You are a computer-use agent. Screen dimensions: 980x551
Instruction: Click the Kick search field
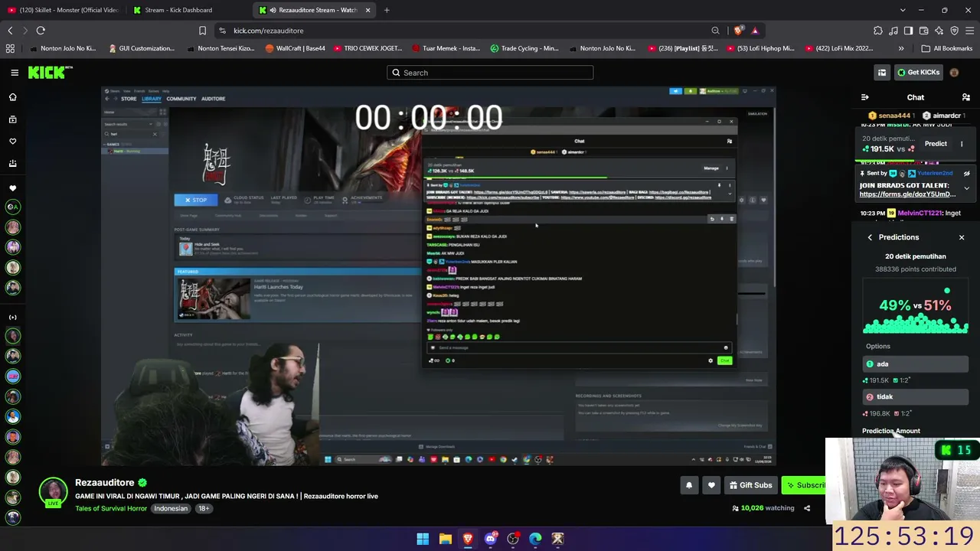(x=490, y=73)
